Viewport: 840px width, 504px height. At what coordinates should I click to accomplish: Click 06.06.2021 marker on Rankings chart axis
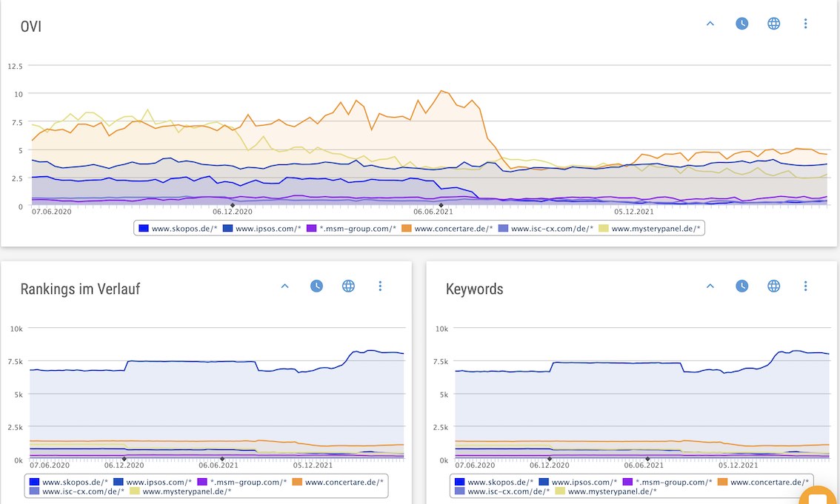(x=222, y=459)
